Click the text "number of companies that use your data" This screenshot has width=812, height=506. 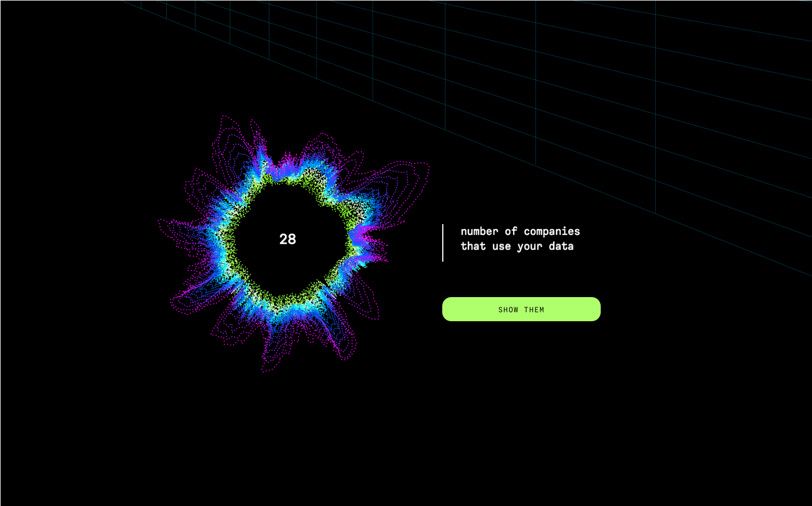tap(520, 239)
